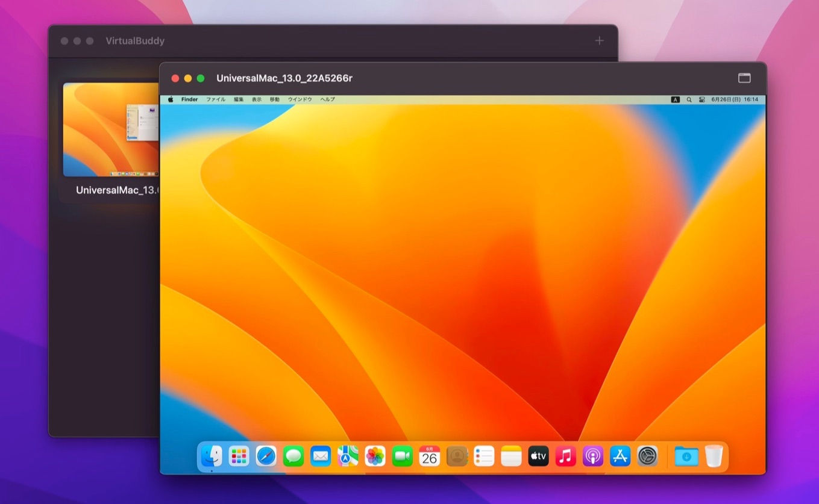This screenshot has height=504, width=819.
Task: Add a new VM with plus button
Action: click(x=599, y=41)
